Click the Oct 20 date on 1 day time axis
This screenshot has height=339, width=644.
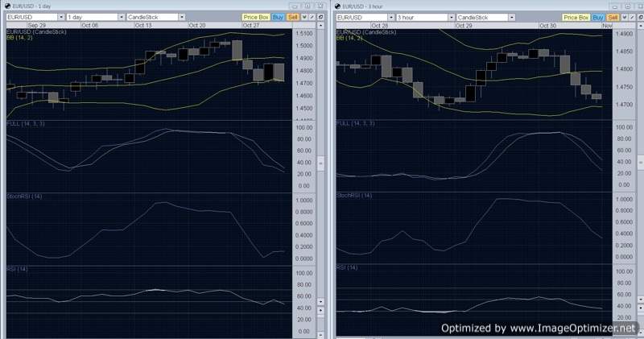(x=196, y=26)
